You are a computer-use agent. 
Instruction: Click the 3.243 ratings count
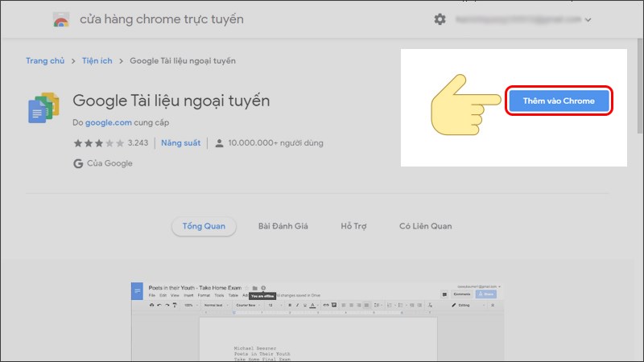tap(138, 143)
